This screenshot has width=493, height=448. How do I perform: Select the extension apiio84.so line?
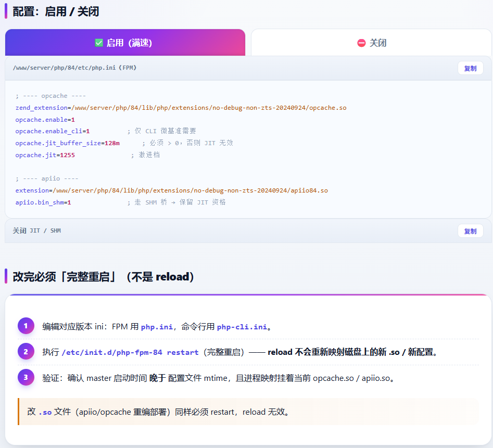172,190
